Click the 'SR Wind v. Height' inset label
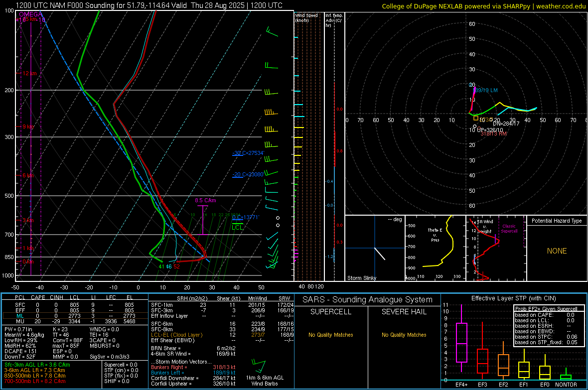588x390 pixels. click(485, 227)
